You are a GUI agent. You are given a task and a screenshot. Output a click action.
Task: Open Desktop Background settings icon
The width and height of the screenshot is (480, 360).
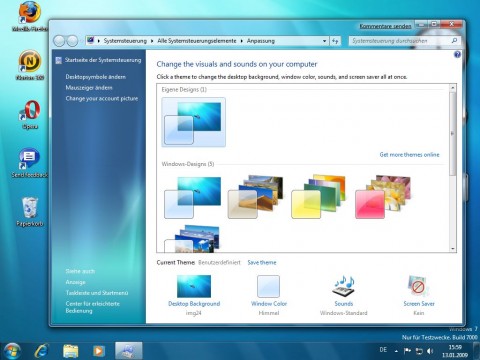click(x=194, y=286)
